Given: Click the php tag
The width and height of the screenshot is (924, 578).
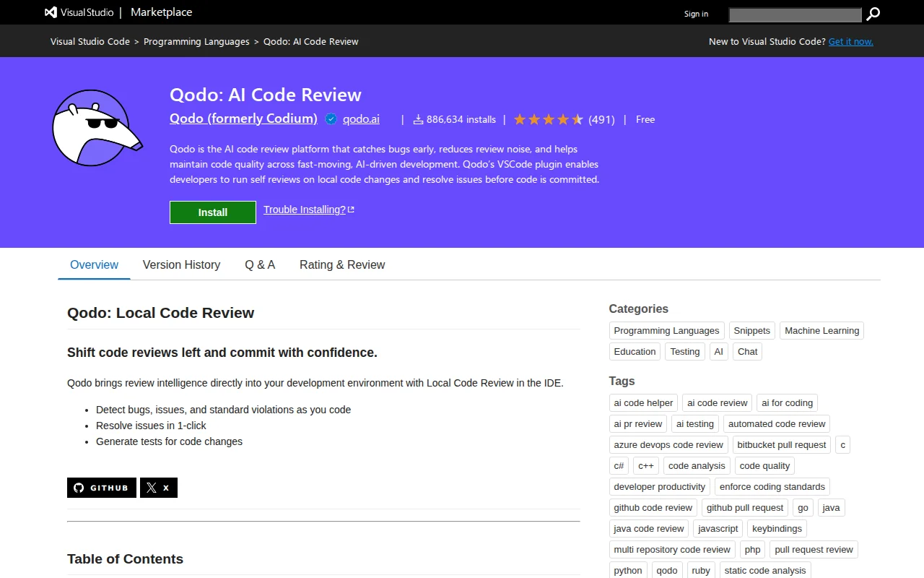Looking at the screenshot, I should 753,550.
